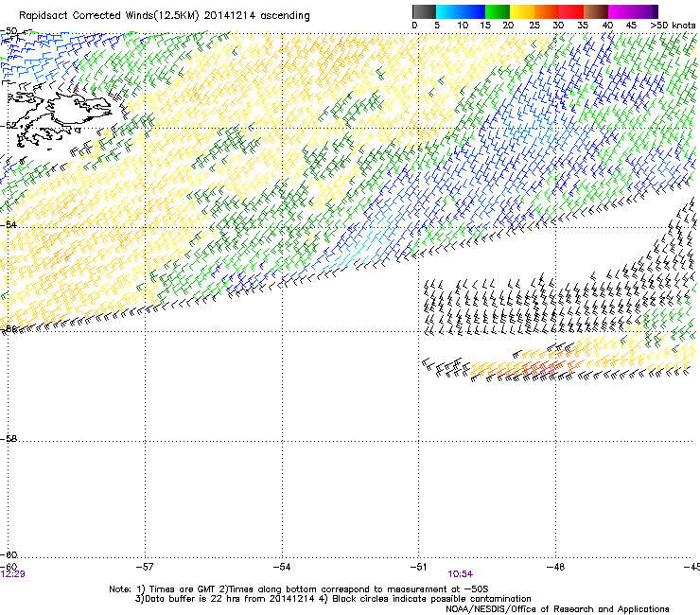Click the longitude label '-51' on bottom axis
700x615 pixels.
click(418, 567)
